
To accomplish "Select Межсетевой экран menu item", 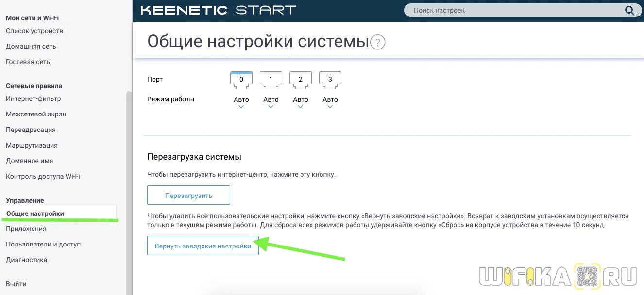I will 36,114.
